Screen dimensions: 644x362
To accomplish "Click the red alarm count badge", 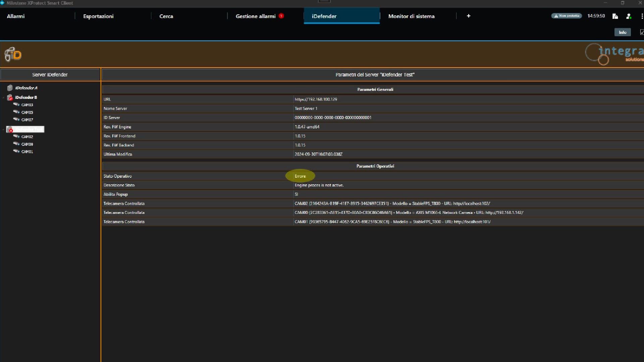I will (281, 16).
